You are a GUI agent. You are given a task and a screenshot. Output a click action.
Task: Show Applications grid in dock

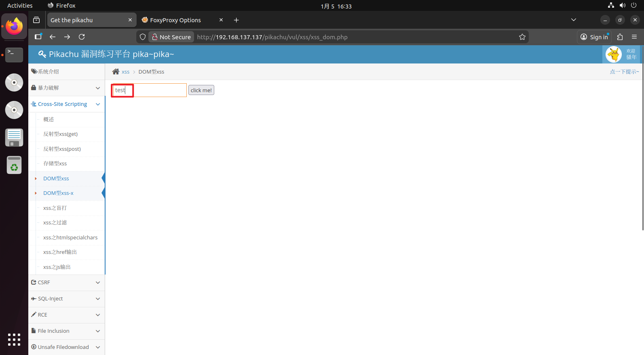click(x=14, y=340)
